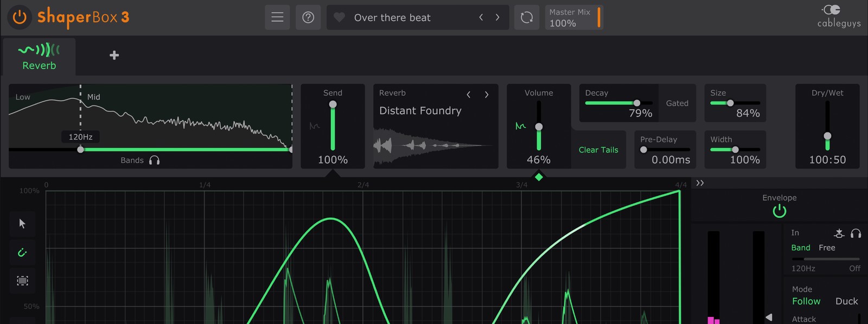868x324 pixels.
Task: Select the Low band
Action: pos(23,97)
